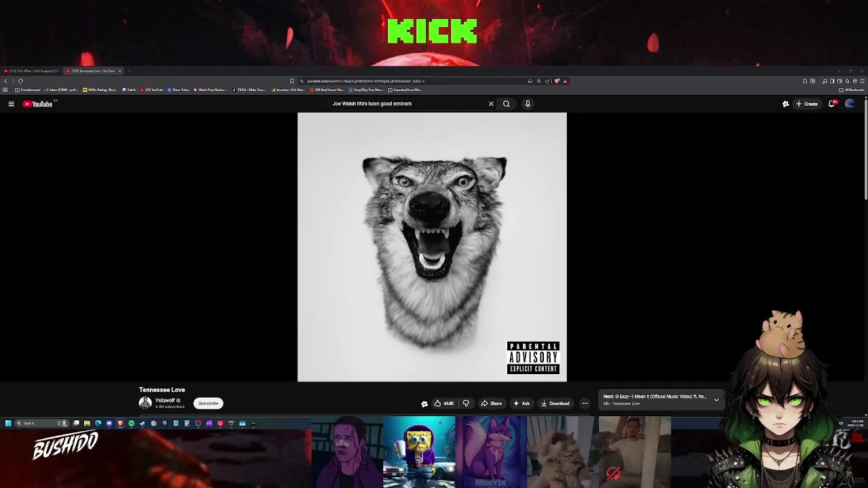Go back with the browser back arrow
This screenshot has width=868, height=488.
(5, 81)
